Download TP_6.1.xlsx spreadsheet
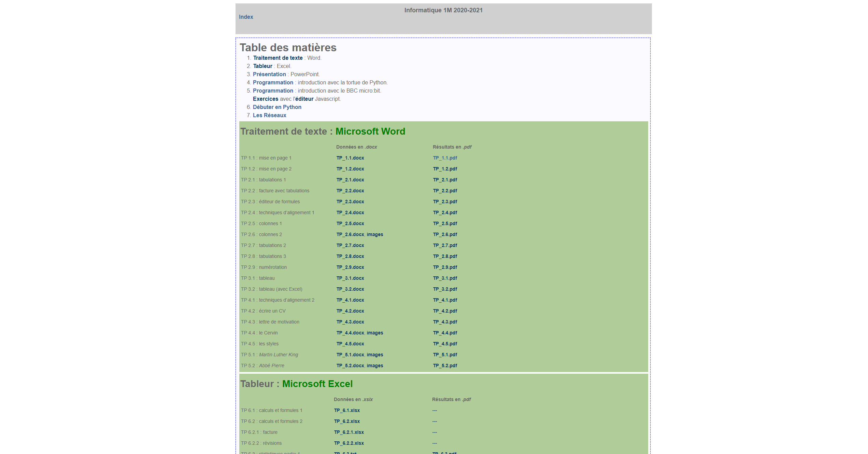The image size is (868, 454). coord(347,410)
